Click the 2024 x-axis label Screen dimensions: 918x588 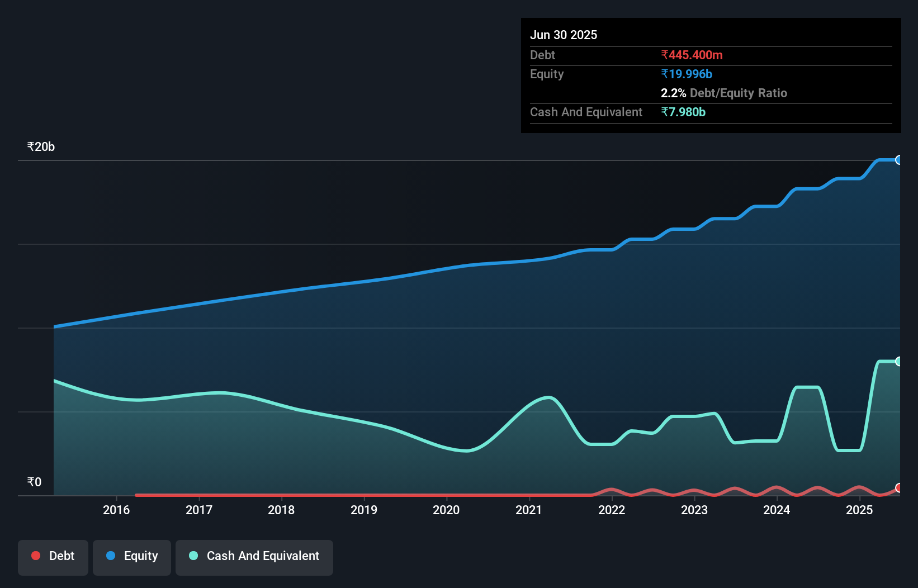777,510
